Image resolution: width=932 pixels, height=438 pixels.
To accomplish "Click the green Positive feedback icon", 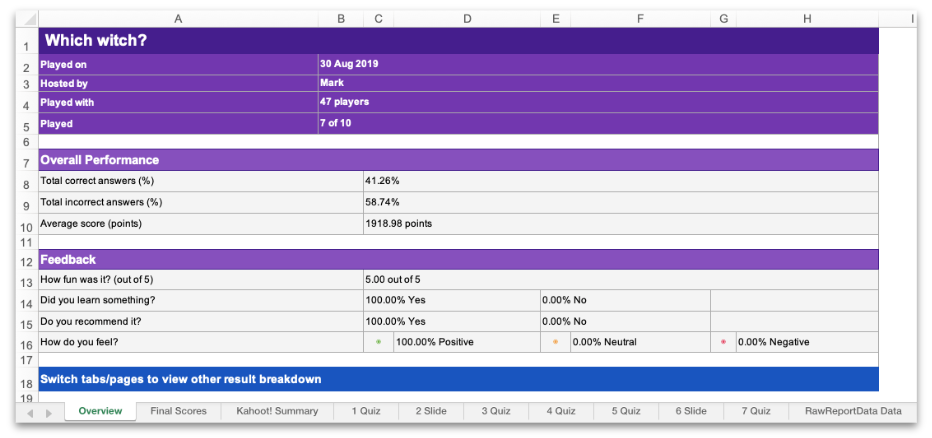I will (378, 342).
